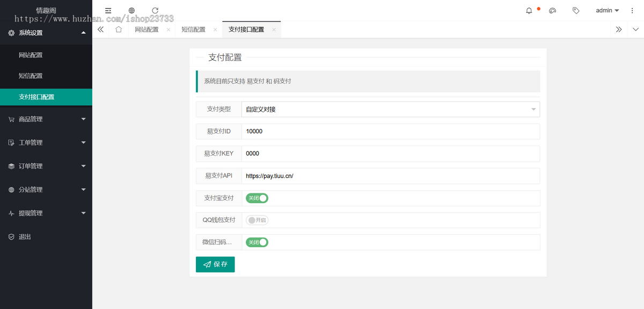Viewport: 644px width, 309px height.
Task: Refresh the page with the reload icon
Action: tap(155, 10)
